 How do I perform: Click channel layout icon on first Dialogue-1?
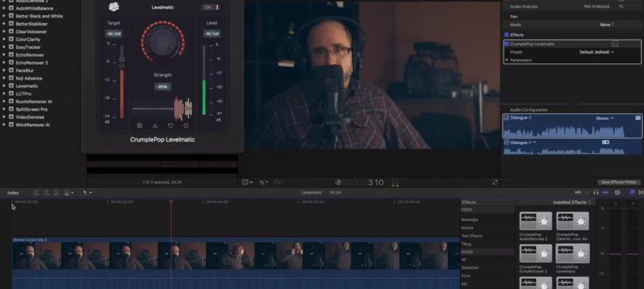tap(637, 118)
